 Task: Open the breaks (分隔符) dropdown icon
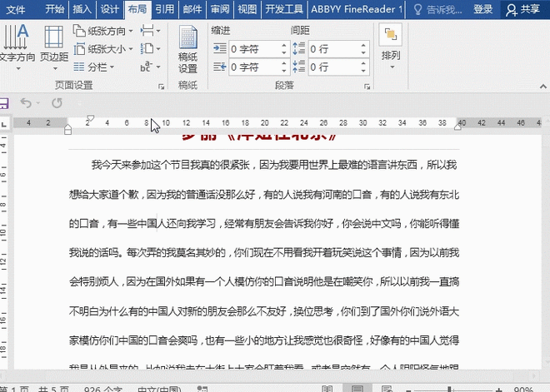pyautogui.click(x=150, y=31)
